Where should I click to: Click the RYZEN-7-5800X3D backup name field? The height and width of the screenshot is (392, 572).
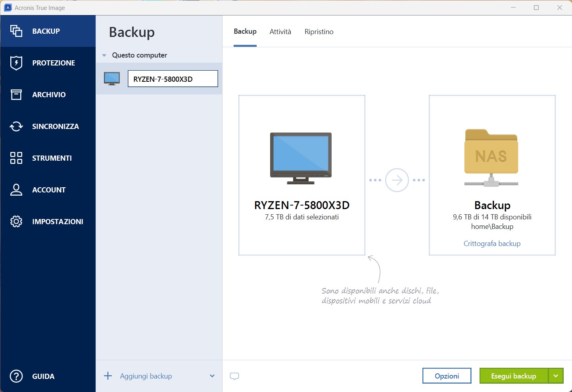(173, 79)
